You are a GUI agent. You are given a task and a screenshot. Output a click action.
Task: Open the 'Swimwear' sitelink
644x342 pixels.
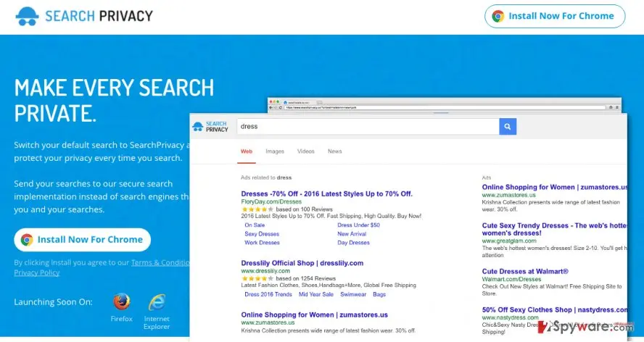click(x=353, y=294)
